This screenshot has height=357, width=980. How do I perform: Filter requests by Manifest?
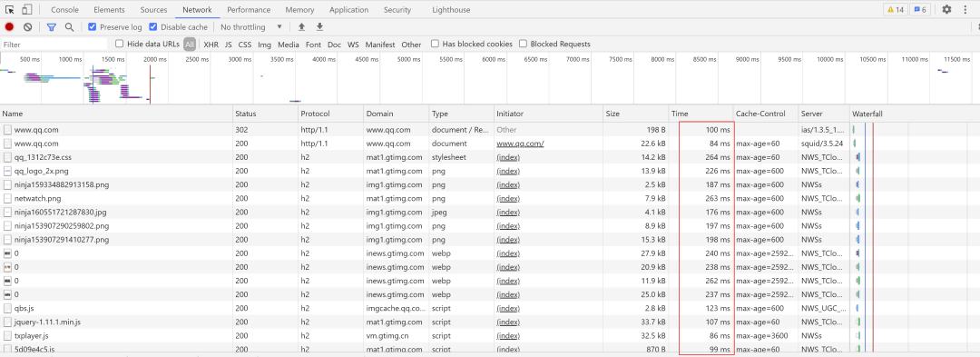(380, 45)
